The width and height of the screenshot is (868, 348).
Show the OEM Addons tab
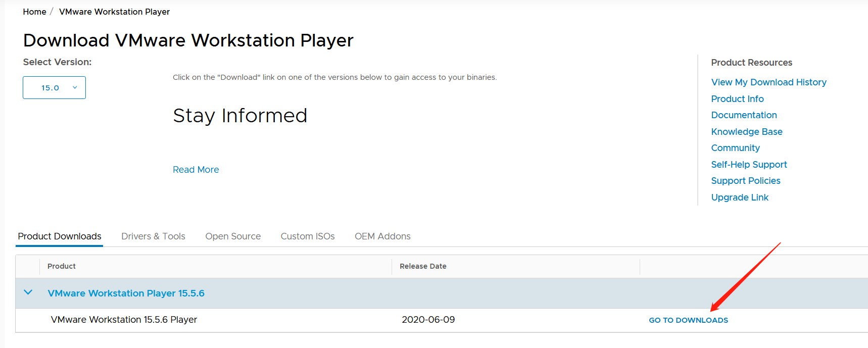click(382, 236)
